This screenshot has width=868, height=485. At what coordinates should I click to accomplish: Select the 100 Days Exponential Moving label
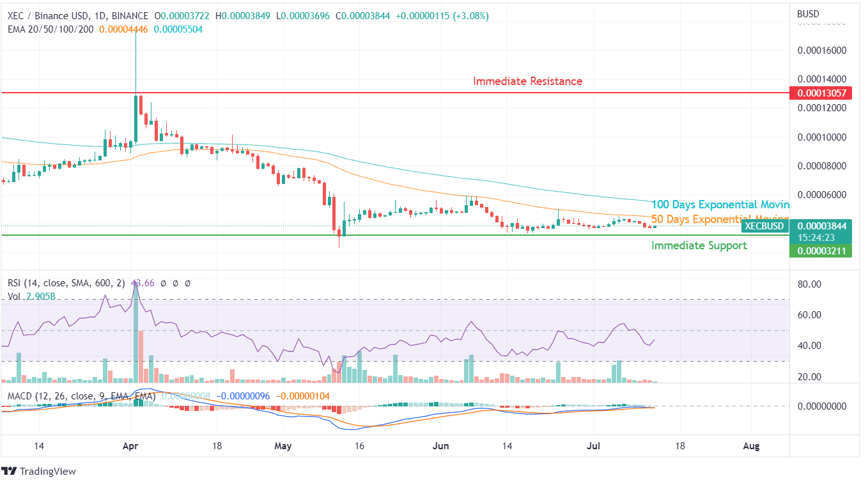pos(720,205)
